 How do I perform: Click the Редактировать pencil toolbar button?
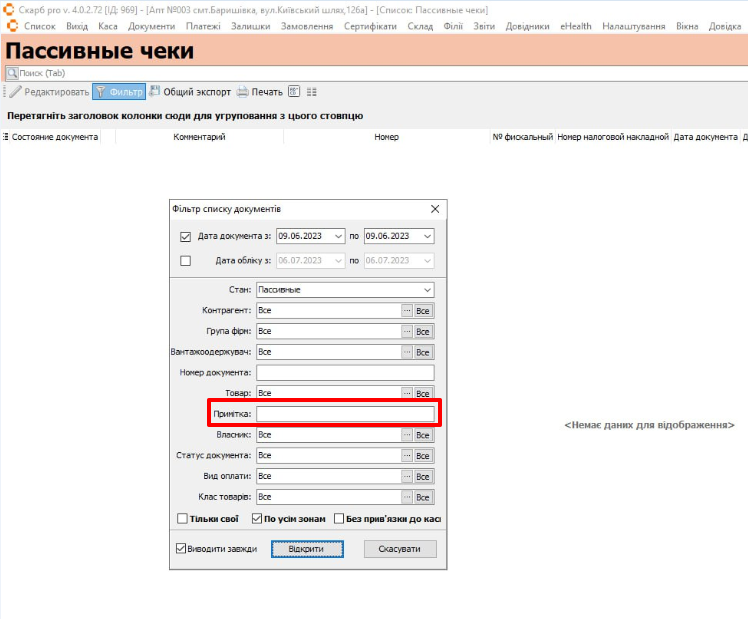pyautogui.click(x=49, y=92)
